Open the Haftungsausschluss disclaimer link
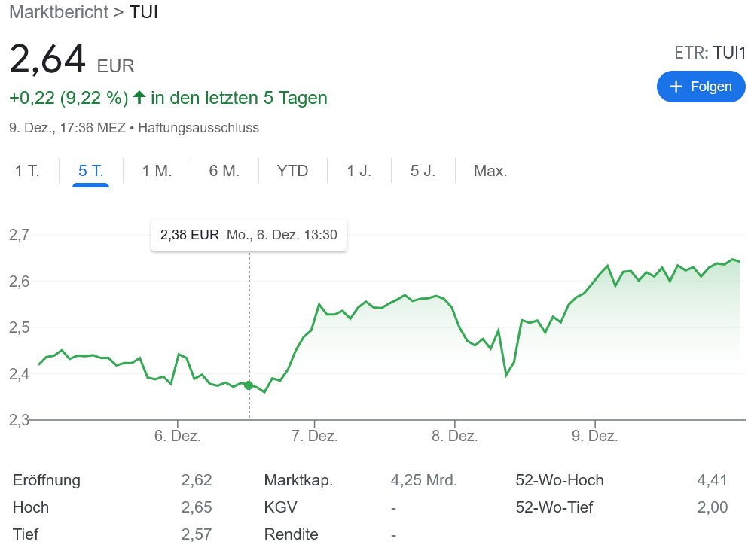This screenshot has width=748, height=560. [200, 128]
